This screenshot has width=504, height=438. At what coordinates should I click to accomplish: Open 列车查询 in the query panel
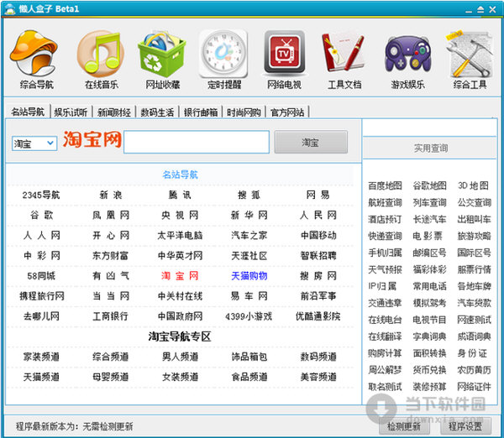[x=430, y=202]
